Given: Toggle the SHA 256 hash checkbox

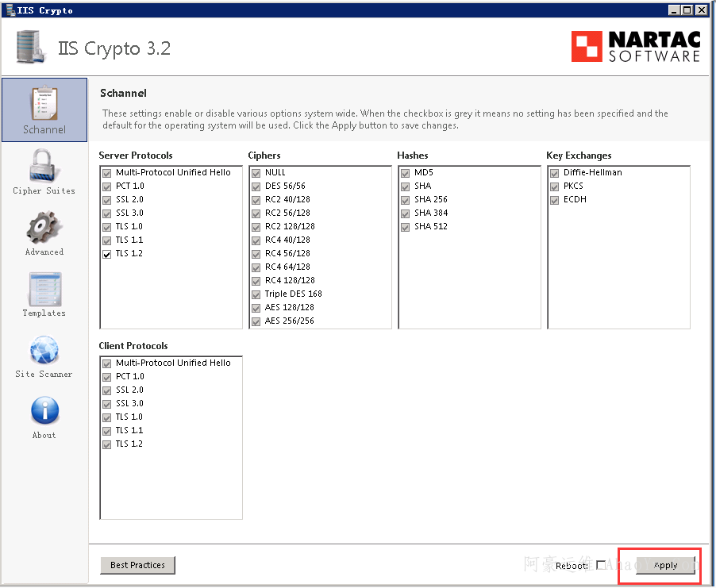Looking at the screenshot, I should click(x=405, y=201).
